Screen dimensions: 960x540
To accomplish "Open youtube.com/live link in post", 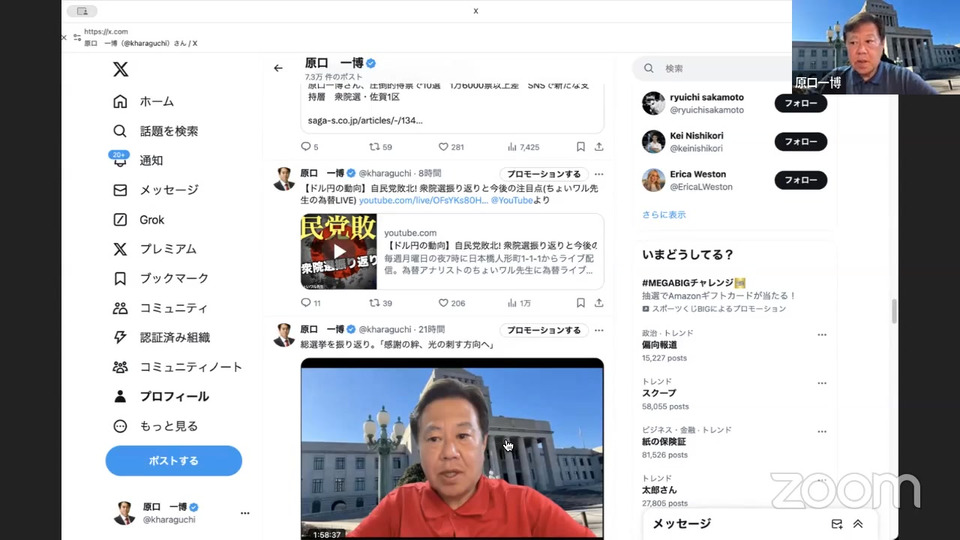I will pos(424,200).
